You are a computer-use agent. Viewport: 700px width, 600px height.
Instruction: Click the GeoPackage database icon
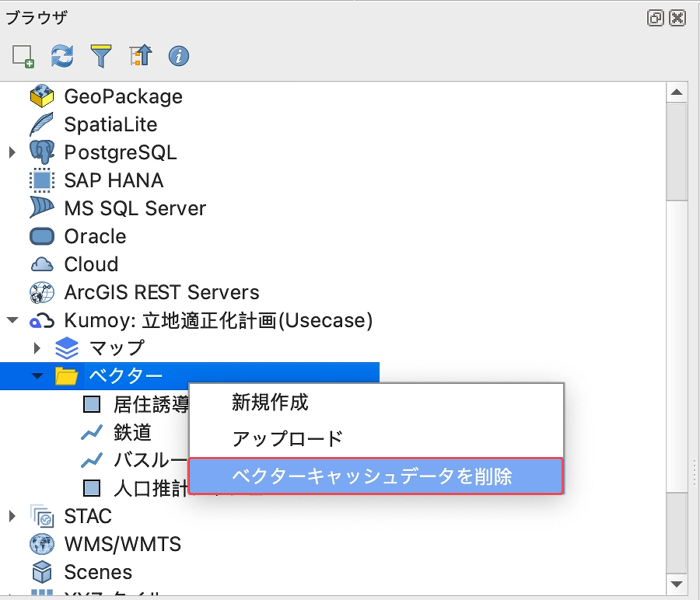[42, 96]
